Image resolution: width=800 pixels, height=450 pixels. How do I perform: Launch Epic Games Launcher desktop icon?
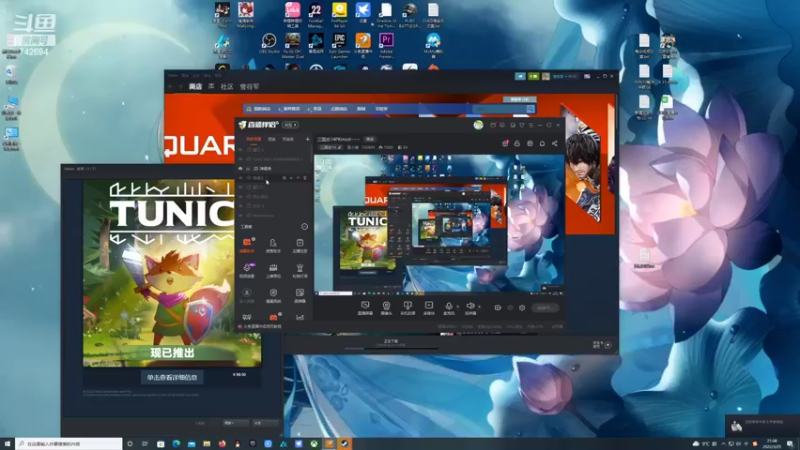click(x=339, y=44)
